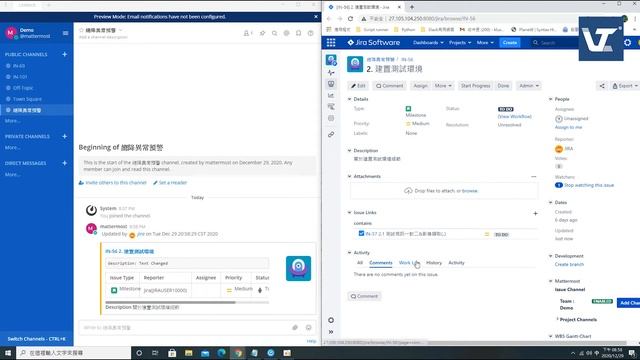Open Mattermost search icon in channel header

[275, 33]
